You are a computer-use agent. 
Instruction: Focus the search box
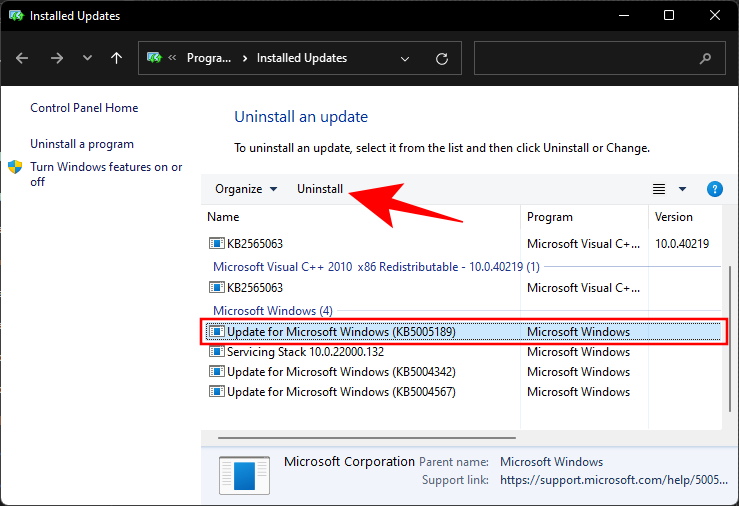[599, 58]
